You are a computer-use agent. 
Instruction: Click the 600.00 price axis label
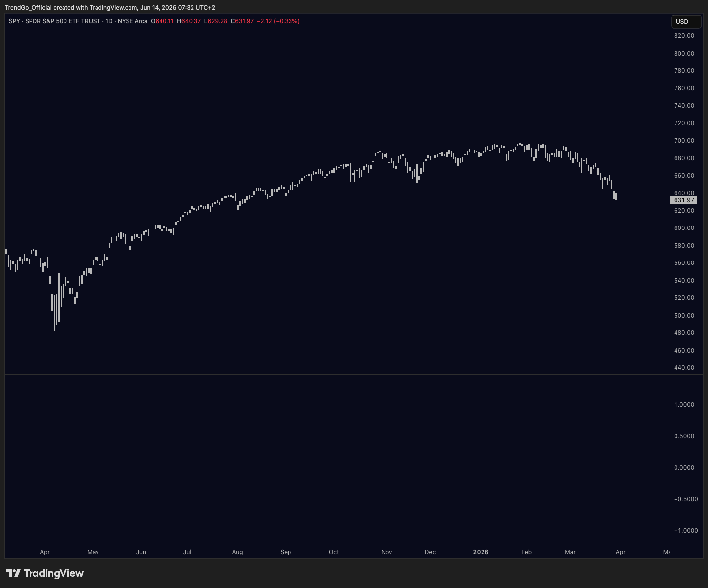coord(684,228)
